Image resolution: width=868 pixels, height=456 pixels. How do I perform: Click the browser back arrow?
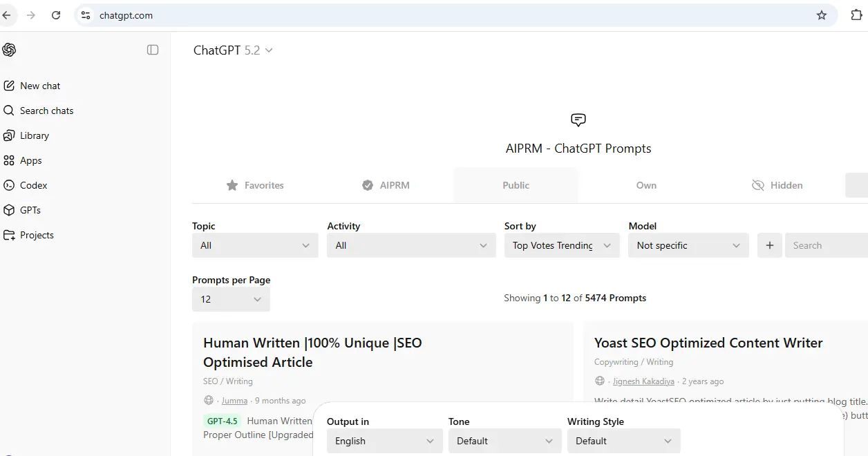click(x=6, y=15)
